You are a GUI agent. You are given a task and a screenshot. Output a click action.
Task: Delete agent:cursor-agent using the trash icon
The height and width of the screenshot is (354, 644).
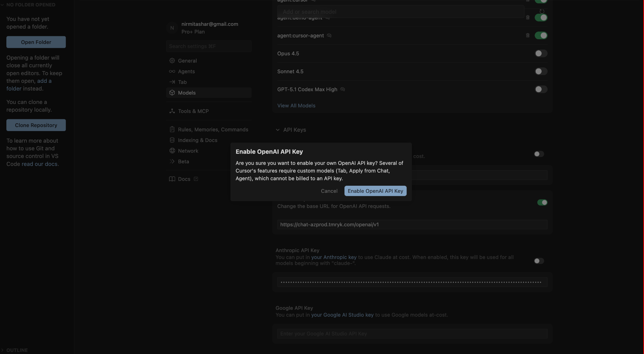point(528,35)
